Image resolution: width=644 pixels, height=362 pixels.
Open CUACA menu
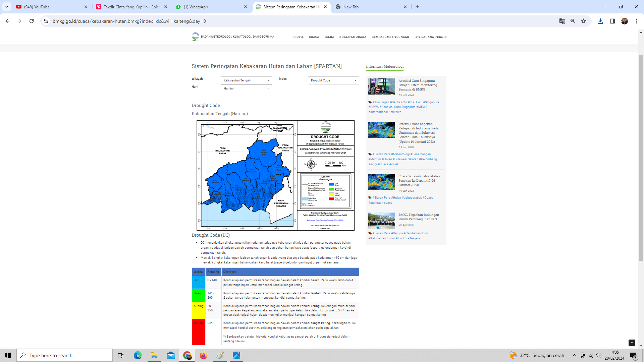(x=314, y=37)
